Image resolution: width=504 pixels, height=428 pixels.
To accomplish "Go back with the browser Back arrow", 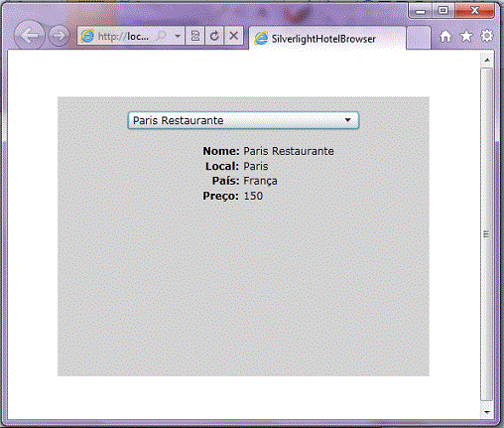I will pyautogui.click(x=29, y=36).
